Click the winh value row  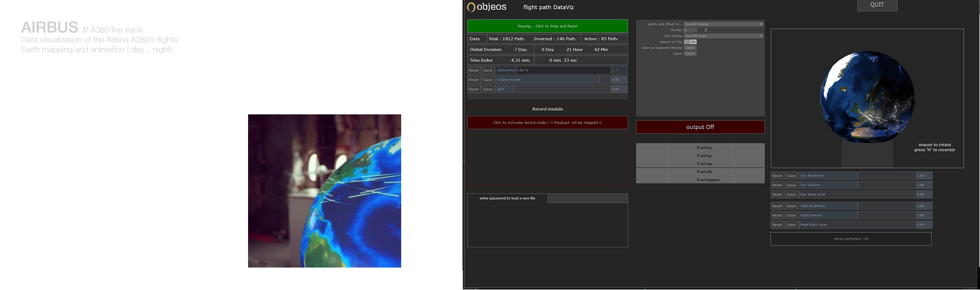coord(700,172)
